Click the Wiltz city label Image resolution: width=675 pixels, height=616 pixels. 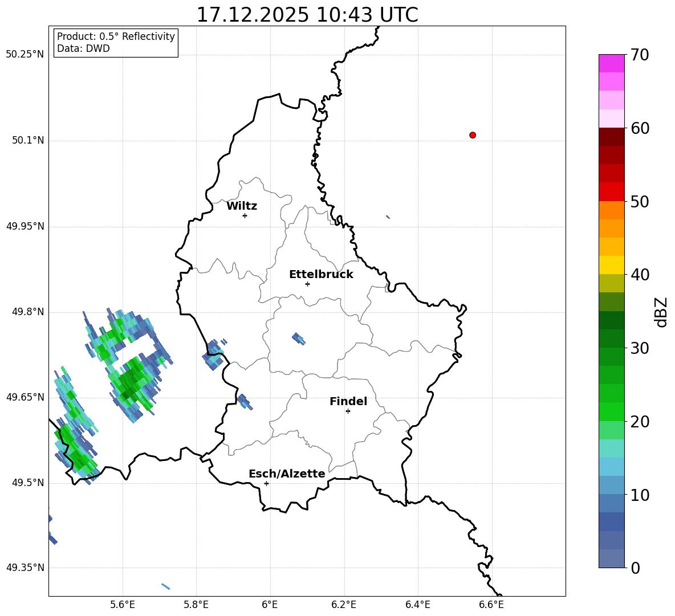pos(242,206)
